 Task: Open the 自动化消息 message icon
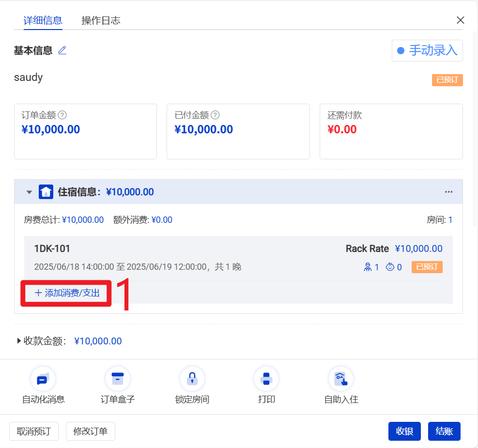point(43,379)
